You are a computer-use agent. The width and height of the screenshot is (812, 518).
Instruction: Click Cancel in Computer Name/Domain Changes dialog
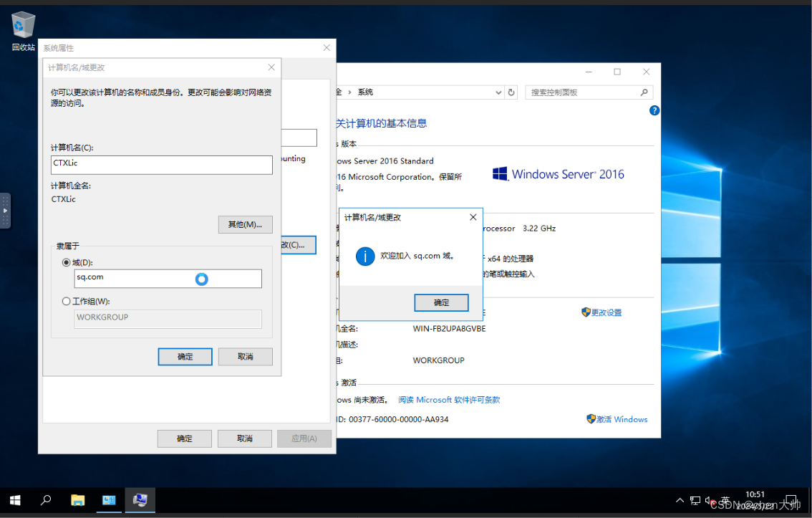246,356
